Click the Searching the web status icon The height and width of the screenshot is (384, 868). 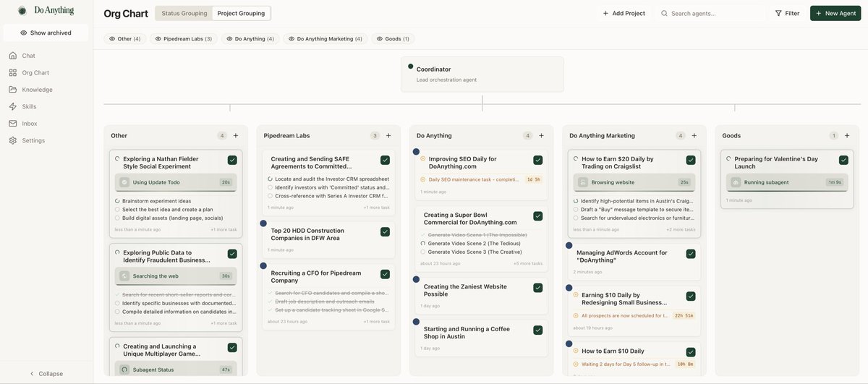(124, 276)
